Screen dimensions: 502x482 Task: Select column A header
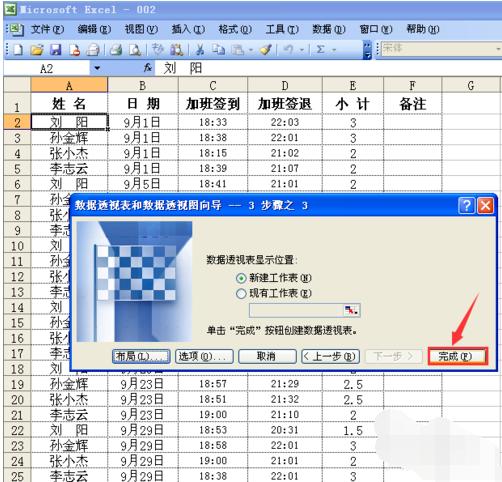(x=69, y=85)
